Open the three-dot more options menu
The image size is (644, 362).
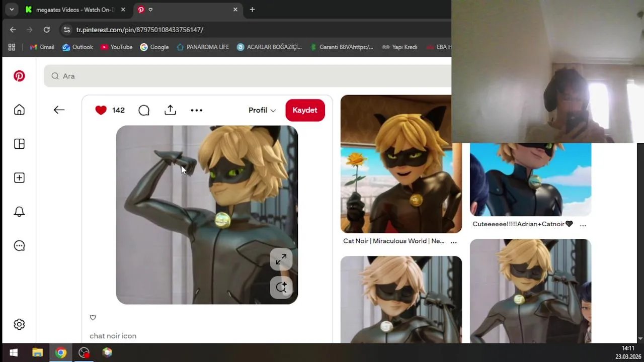197,110
